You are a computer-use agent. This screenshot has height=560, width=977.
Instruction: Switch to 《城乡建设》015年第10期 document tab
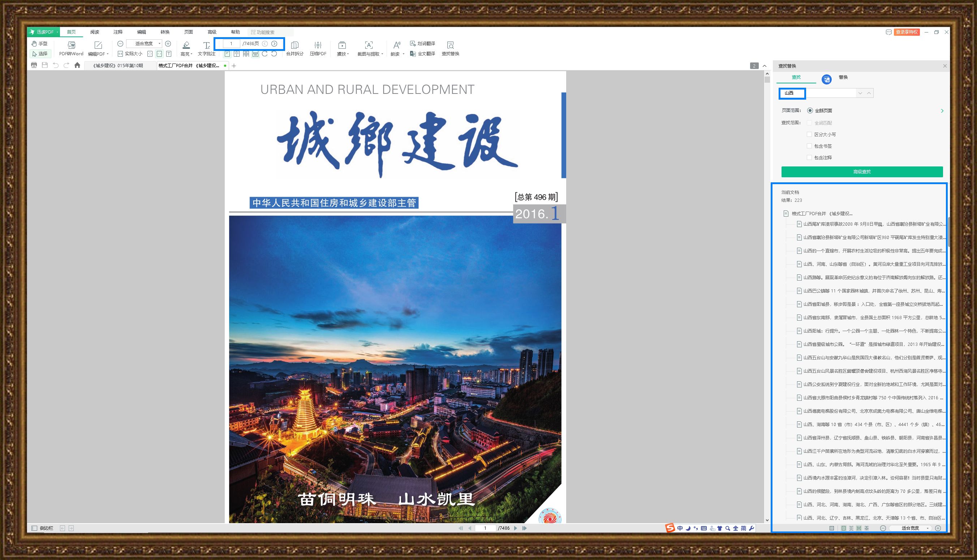[x=118, y=65]
